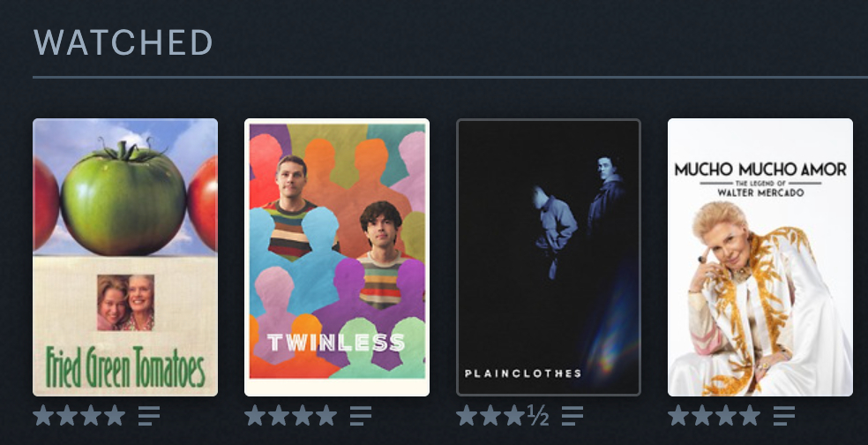Open the review icon under Twinless
868x445 pixels.
click(361, 415)
